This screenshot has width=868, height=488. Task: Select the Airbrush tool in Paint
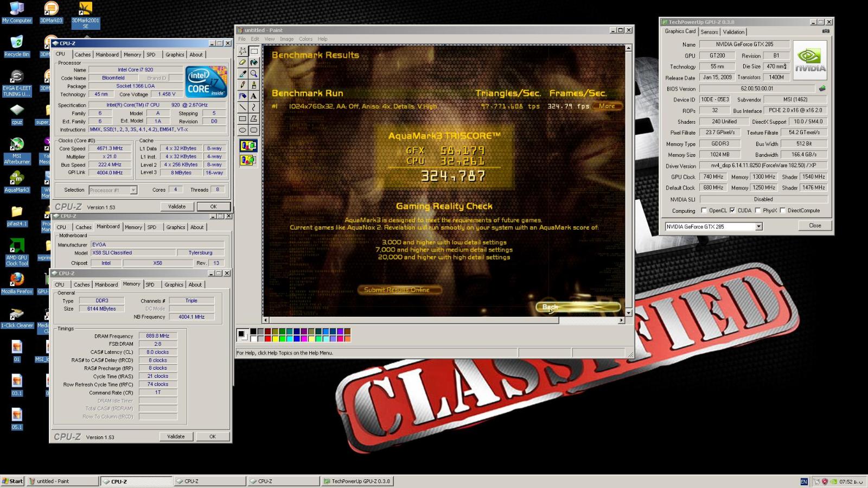coord(242,96)
